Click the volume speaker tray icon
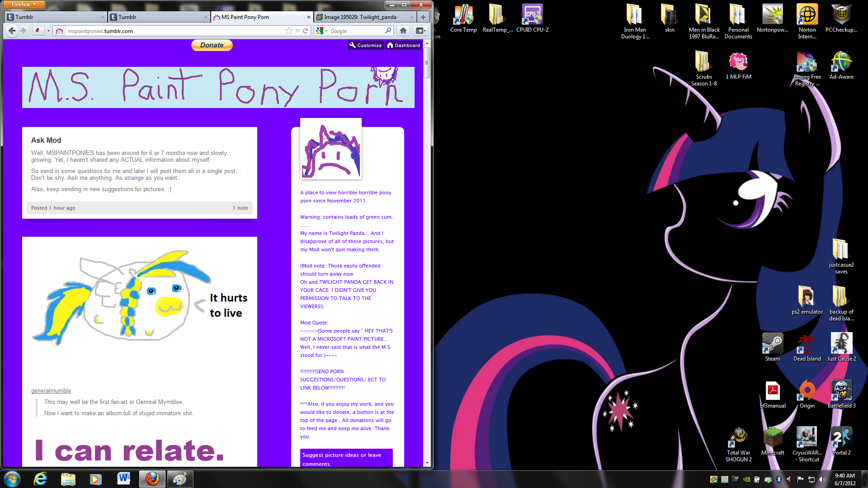Viewport: 868px width, 488px height. [x=822, y=479]
